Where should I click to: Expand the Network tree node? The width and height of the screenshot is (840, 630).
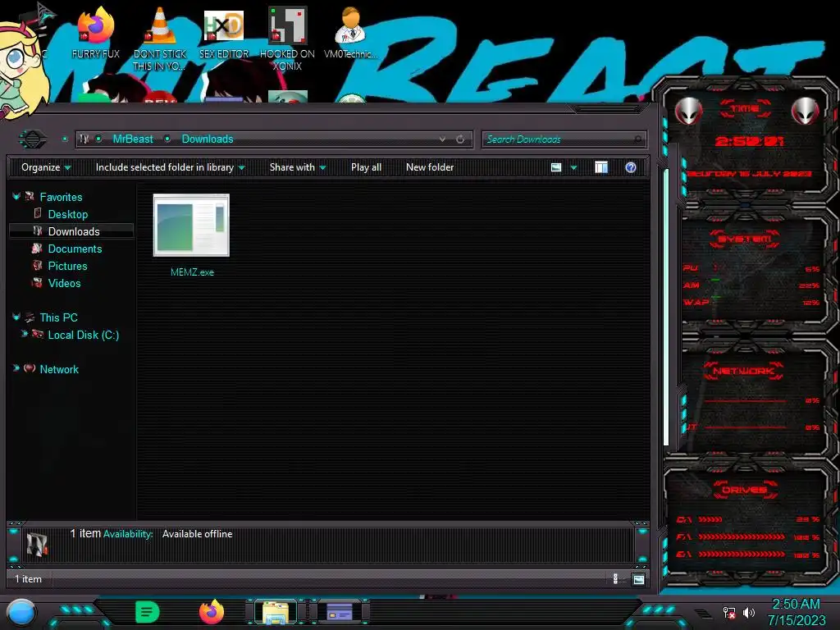(x=16, y=368)
